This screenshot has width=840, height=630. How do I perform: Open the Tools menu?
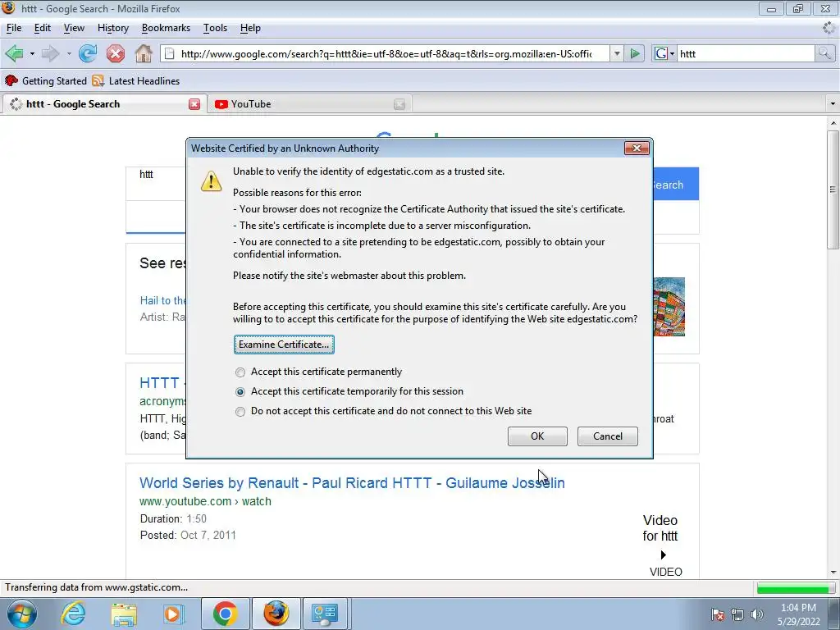pyautogui.click(x=216, y=28)
